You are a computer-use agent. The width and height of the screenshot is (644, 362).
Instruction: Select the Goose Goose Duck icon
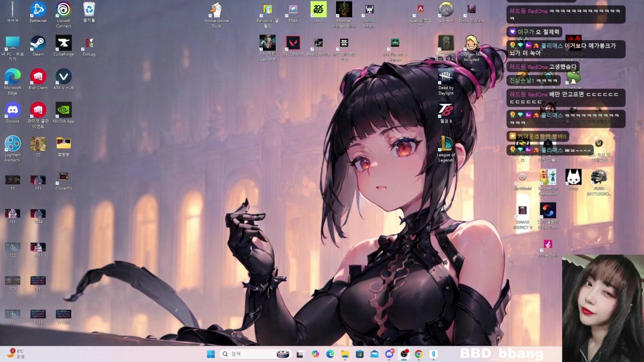(x=216, y=14)
